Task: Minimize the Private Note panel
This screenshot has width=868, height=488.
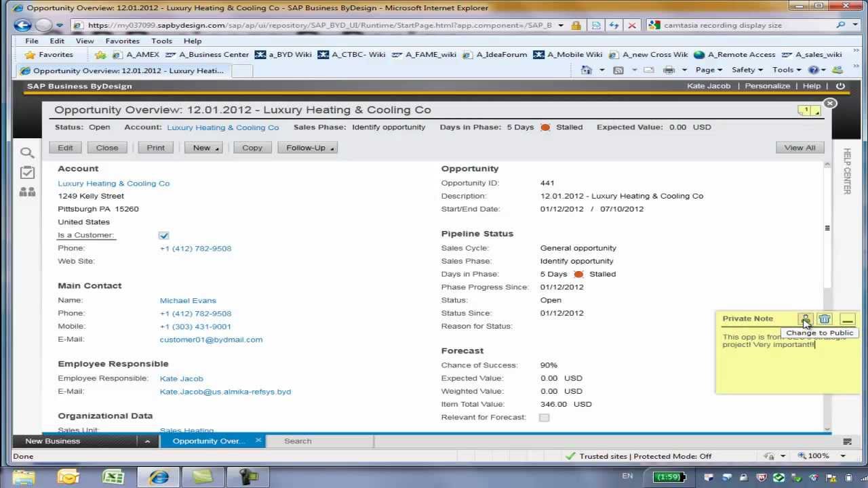Action: (x=848, y=319)
